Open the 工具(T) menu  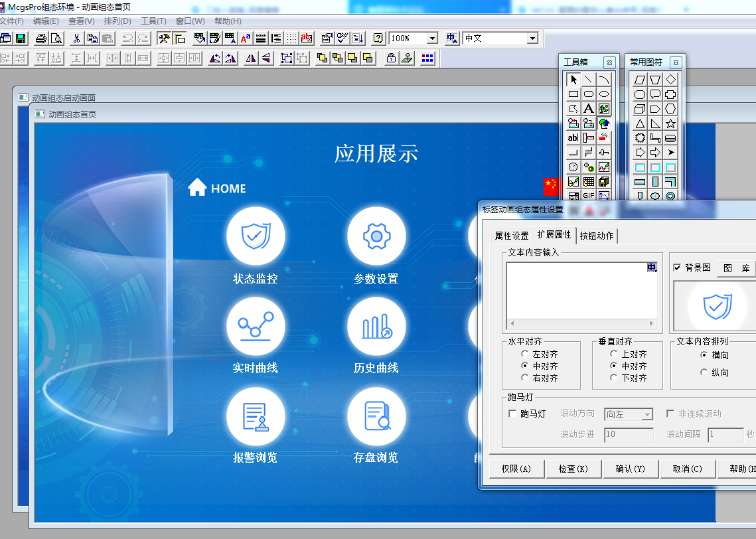click(153, 21)
